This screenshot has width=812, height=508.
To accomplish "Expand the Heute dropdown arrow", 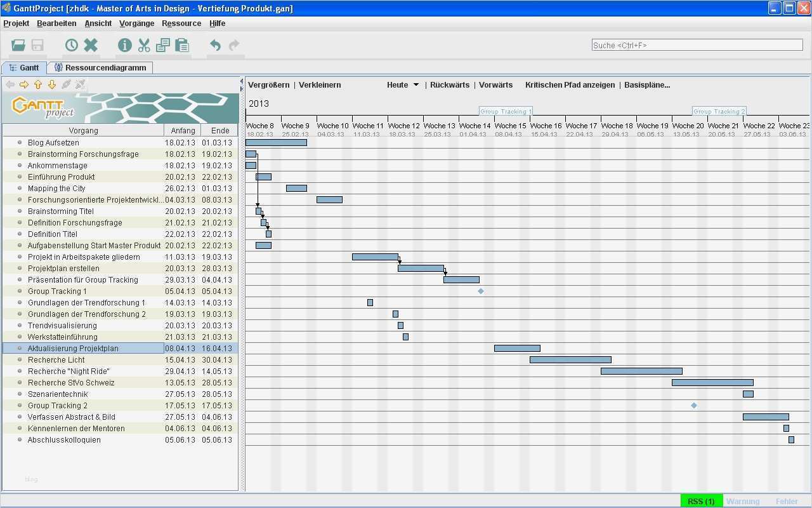I will pos(416,85).
